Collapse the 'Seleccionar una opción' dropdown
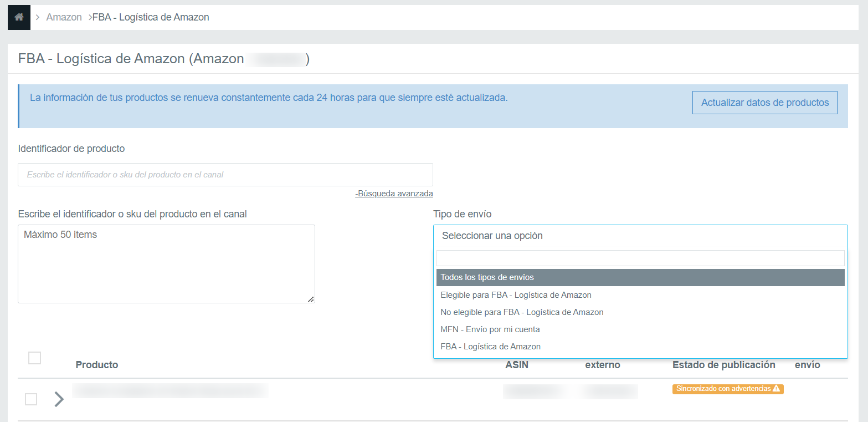Screen dimensions: 868x422 pyautogui.click(x=640, y=236)
